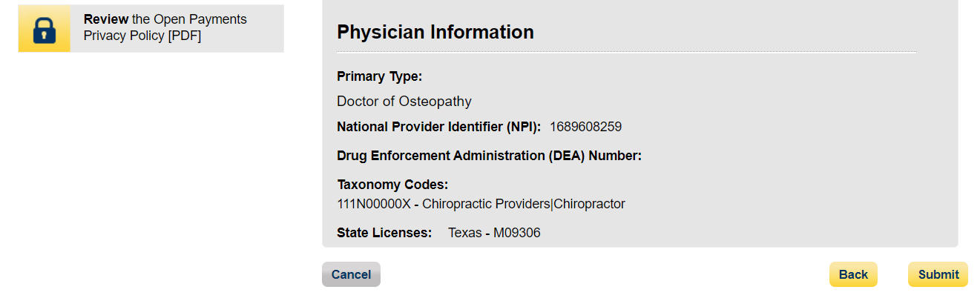The height and width of the screenshot is (301, 980).
Task: Click the Taxonomy Codes label
Action: point(392,185)
